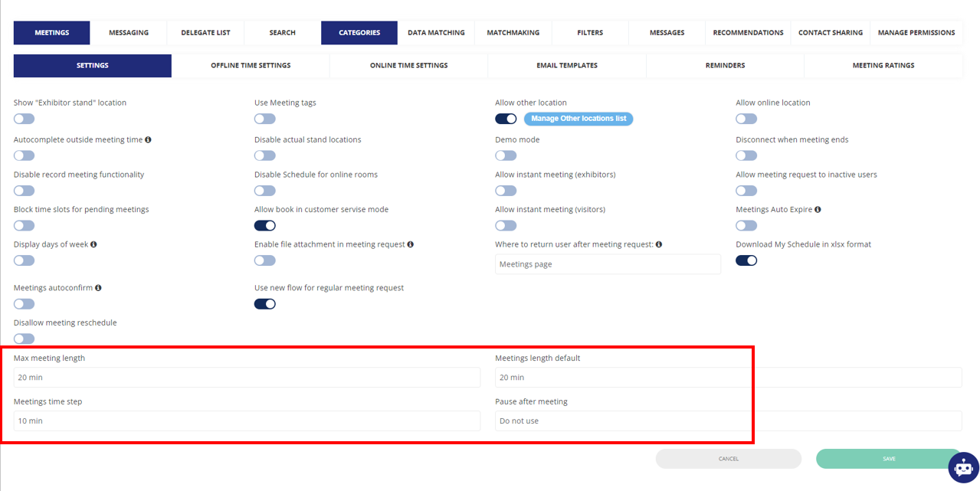The width and height of the screenshot is (980, 491).
Task: Turn off Download My Schedule in xlsx format
Action: click(x=746, y=260)
